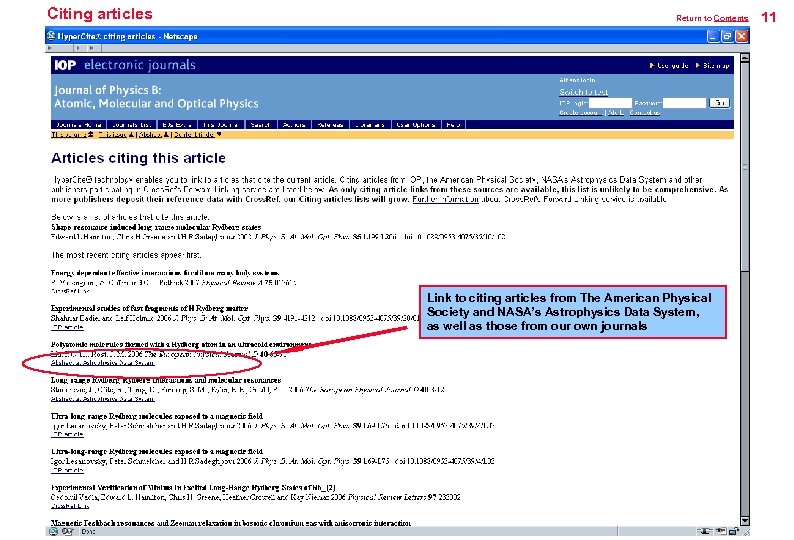Click the Netscape window title bar icon
This screenshot has width=794, height=540.
coord(51,36)
